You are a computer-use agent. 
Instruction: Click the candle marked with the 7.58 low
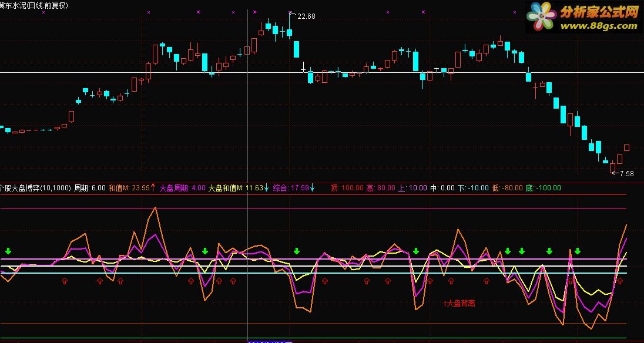pos(613,167)
